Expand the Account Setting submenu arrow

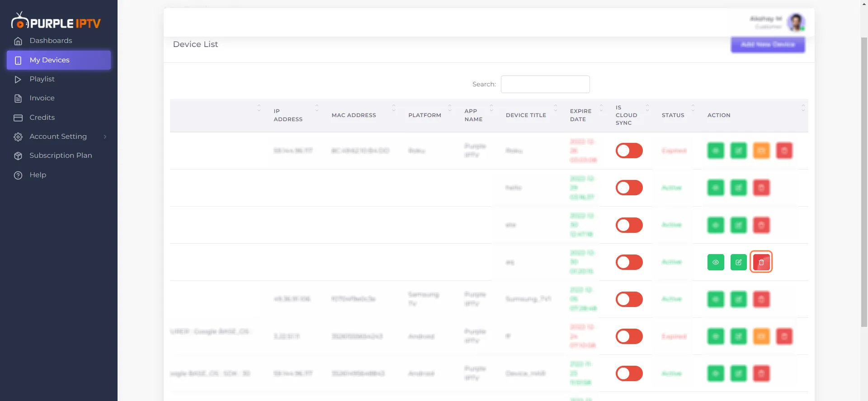pos(105,137)
